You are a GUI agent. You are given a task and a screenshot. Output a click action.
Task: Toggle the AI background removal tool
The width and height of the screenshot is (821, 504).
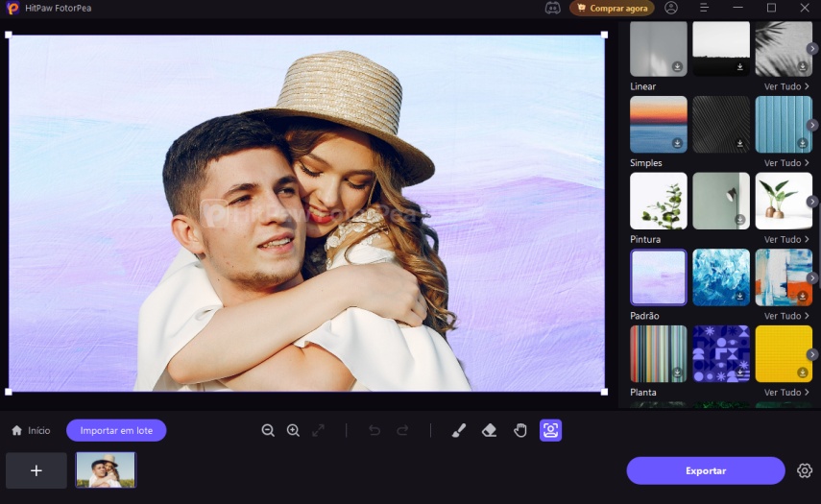pyautogui.click(x=550, y=431)
